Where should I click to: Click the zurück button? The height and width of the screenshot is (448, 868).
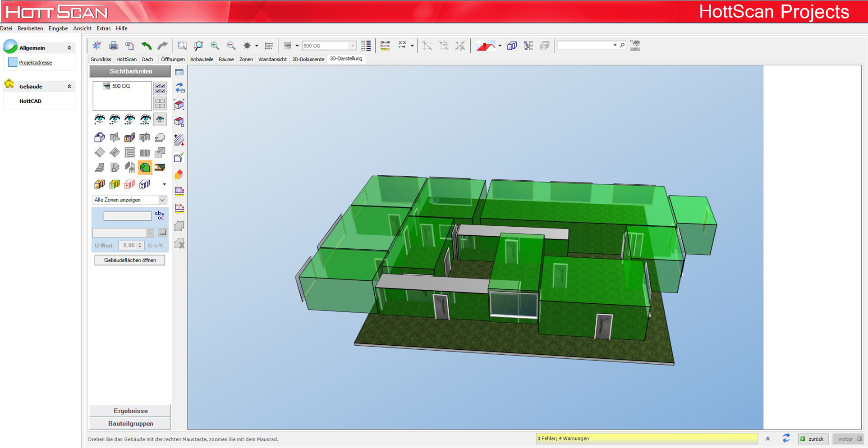click(813, 439)
